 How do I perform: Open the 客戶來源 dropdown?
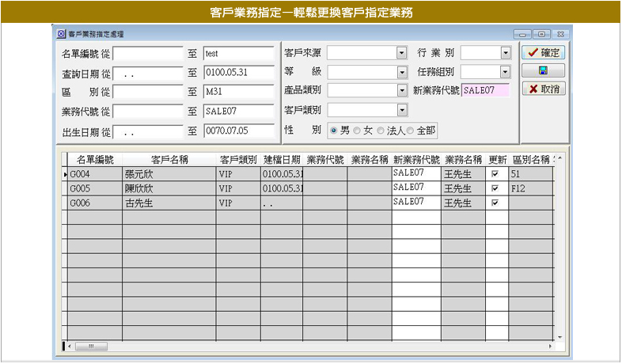[401, 53]
